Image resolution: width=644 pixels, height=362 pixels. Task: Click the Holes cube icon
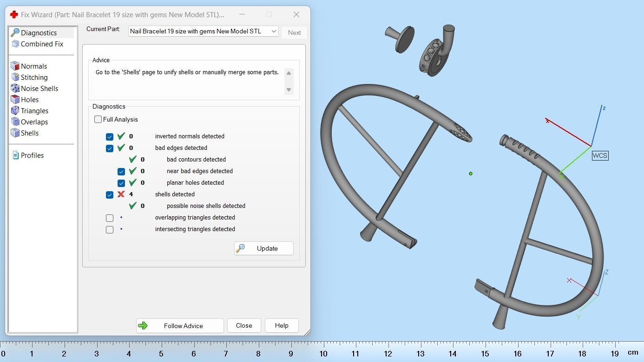click(15, 99)
